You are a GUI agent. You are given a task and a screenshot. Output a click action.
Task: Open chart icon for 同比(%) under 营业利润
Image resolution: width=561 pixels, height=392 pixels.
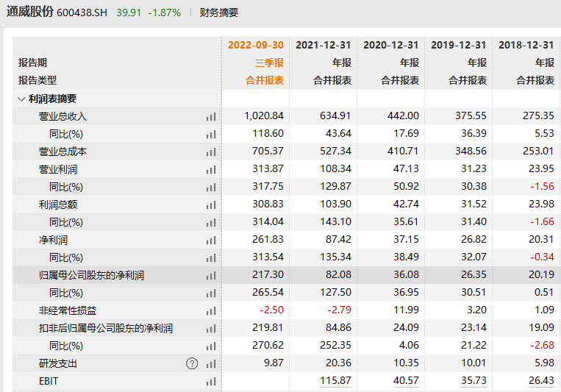[x=211, y=188]
